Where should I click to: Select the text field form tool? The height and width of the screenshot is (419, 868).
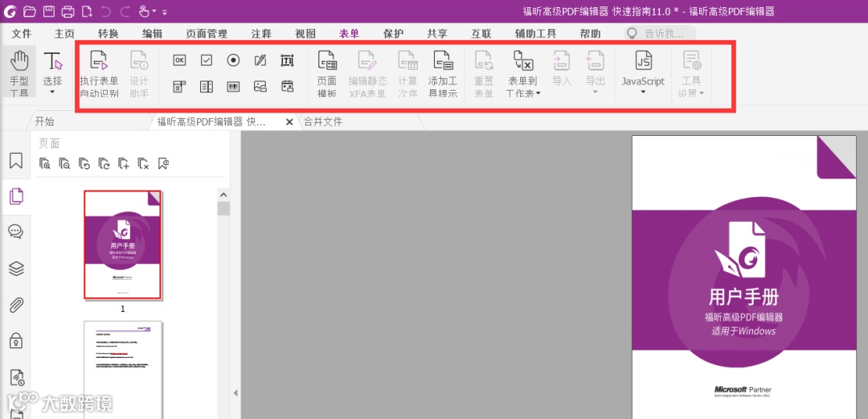(287, 60)
